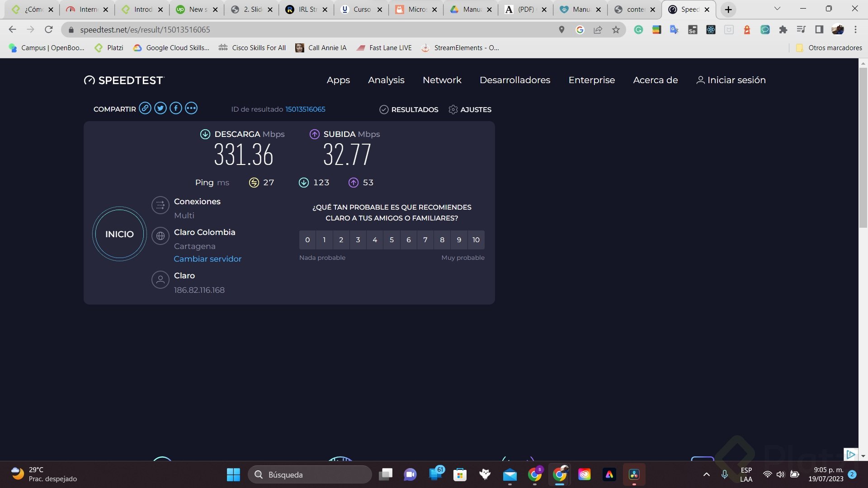Open result ID 15013516065 link
868x488 pixels.
click(305, 109)
